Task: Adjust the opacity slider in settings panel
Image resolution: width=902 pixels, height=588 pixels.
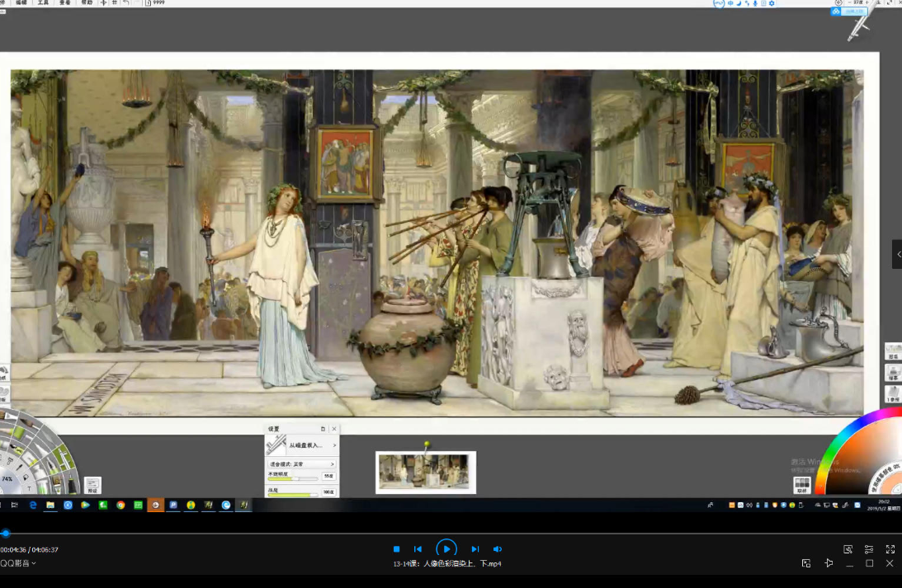Action: coord(293,478)
